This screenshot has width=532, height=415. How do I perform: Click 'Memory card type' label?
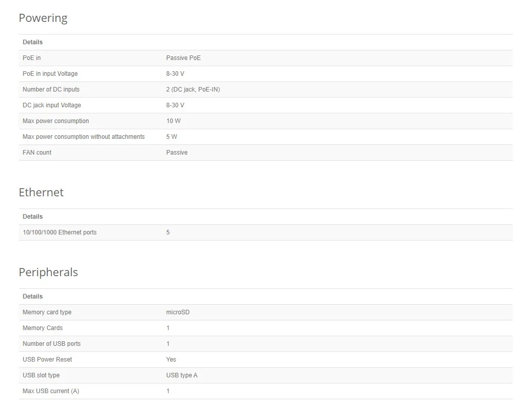point(47,312)
